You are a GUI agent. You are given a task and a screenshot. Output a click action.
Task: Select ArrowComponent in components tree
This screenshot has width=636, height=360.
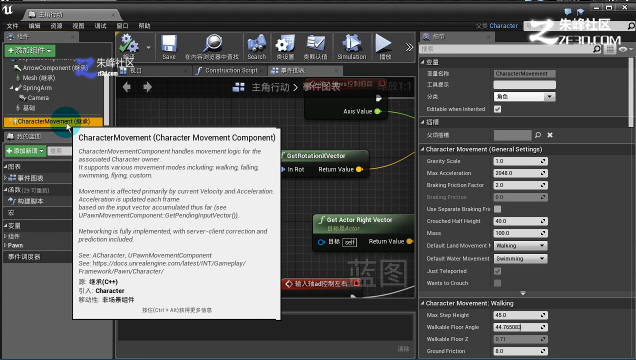[51, 68]
